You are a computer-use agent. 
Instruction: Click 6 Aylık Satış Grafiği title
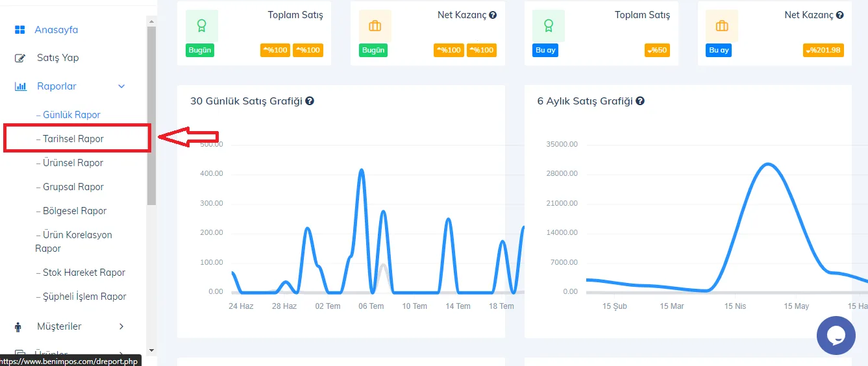click(585, 101)
